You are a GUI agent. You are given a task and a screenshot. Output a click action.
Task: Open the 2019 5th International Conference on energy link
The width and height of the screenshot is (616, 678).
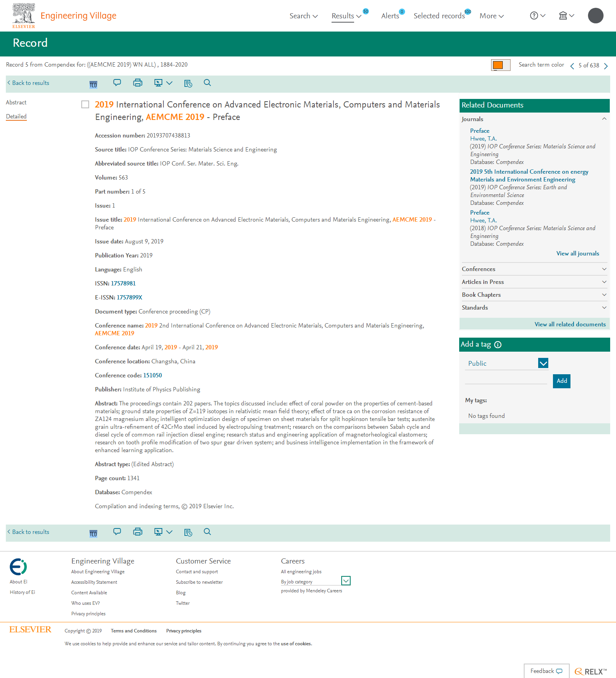tap(529, 176)
